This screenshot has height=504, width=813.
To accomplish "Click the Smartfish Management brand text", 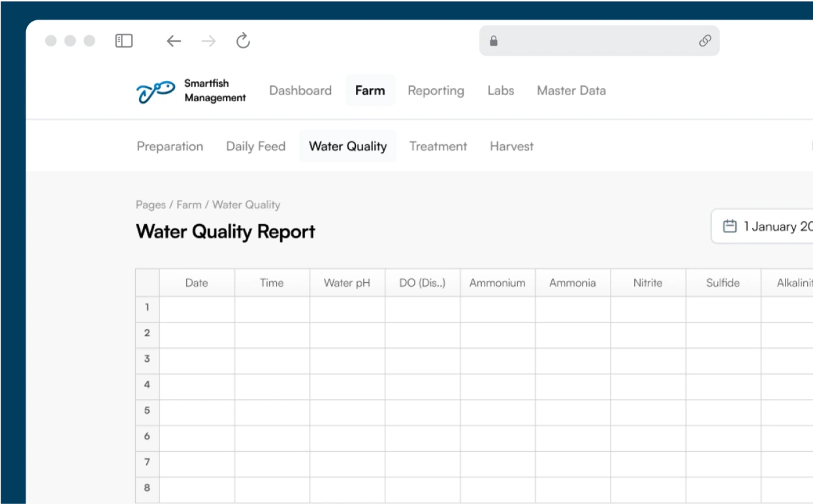I will point(215,91).
